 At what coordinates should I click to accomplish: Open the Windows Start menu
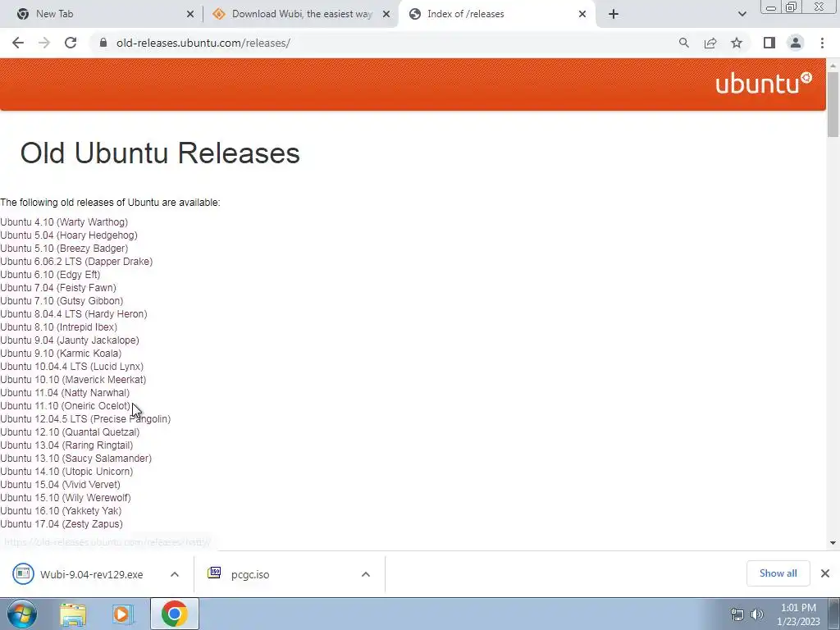click(x=22, y=614)
